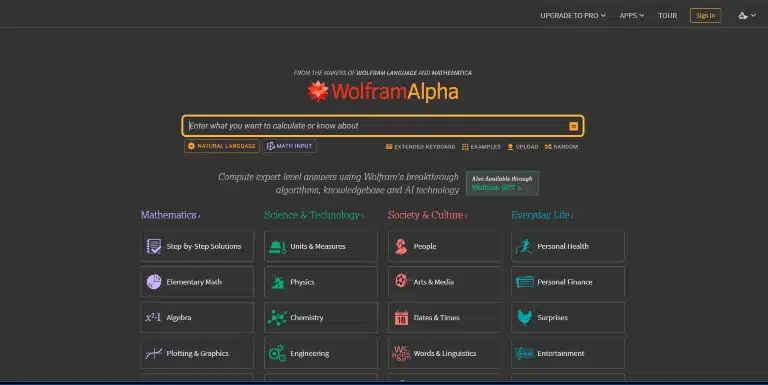768x385 pixels.
Task: Select the Personal Finance label
Action: (x=565, y=282)
